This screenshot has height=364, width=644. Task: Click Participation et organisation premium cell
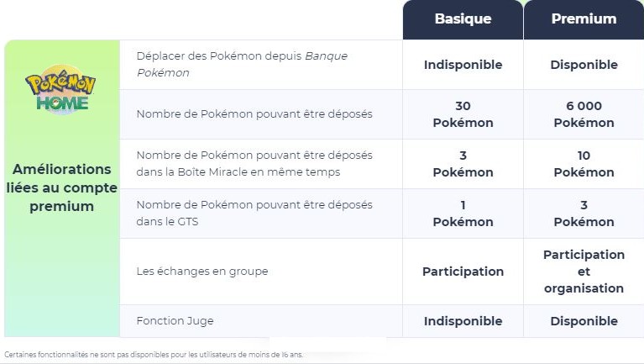(x=584, y=272)
